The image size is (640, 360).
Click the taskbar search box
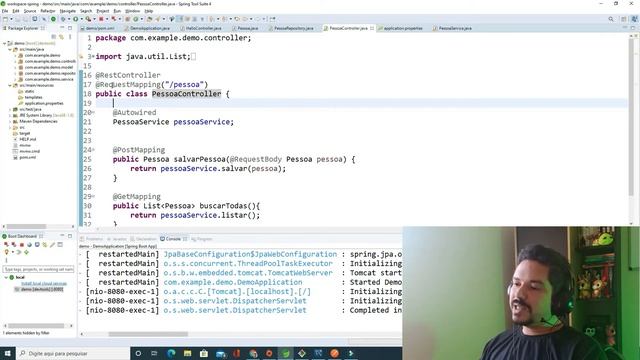(x=73, y=353)
